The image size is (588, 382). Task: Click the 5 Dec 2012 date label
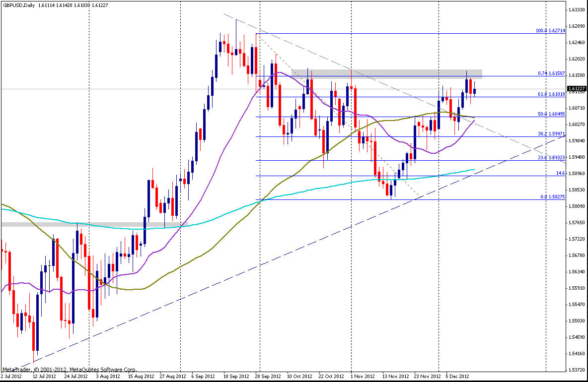tap(456, 376)
